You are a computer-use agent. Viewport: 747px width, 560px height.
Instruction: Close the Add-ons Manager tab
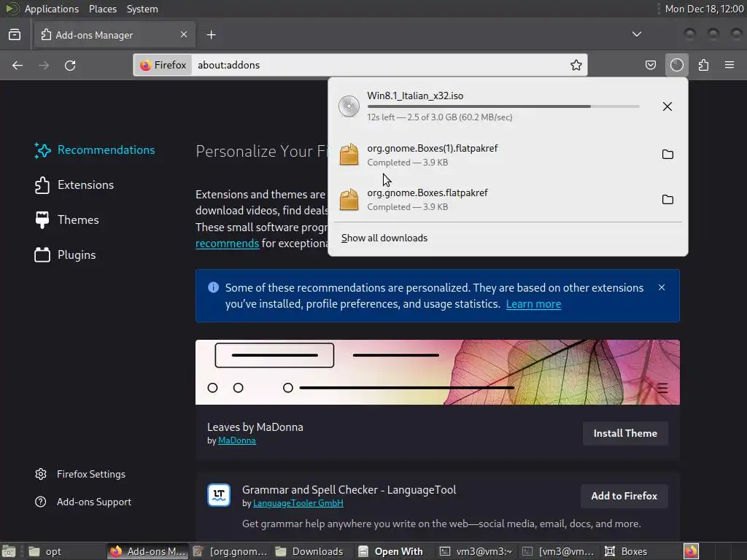184,35
